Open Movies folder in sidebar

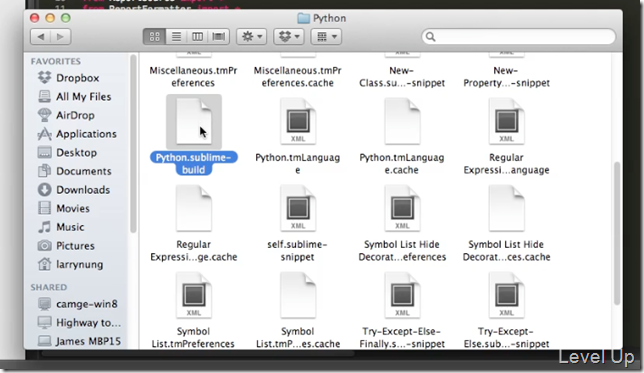64,208
